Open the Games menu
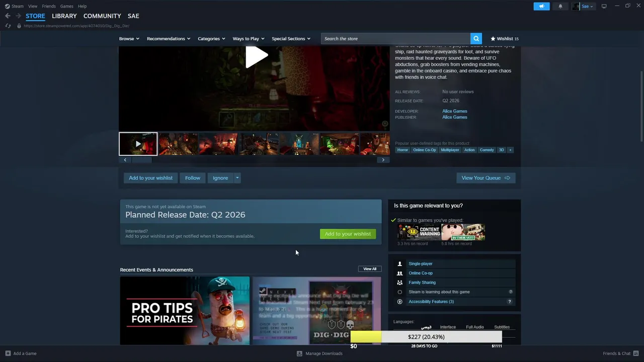Viewport: 644px width, 362px height. 66,6
